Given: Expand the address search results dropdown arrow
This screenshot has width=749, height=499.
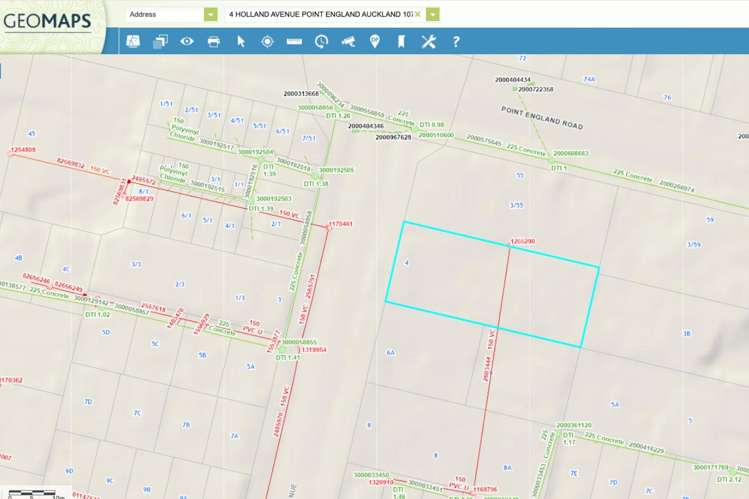Looking at the screenshot, I should pyautogui.click(x=432, y=15).
